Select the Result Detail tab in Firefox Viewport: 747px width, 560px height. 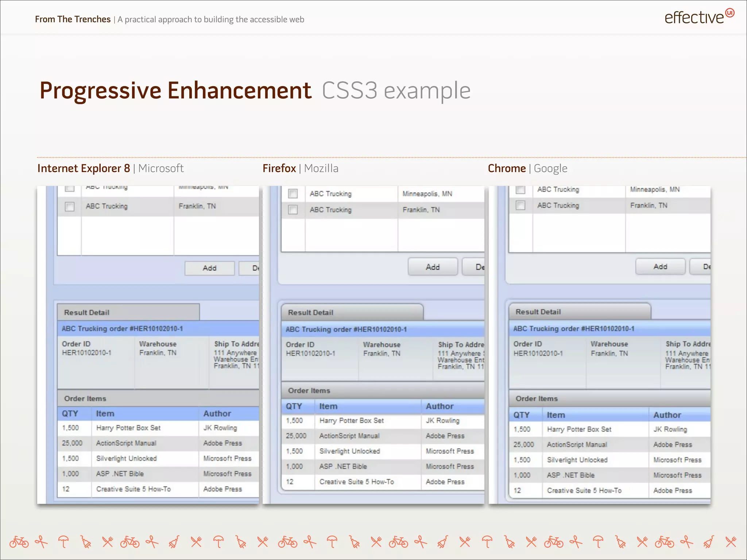[352, 312]
